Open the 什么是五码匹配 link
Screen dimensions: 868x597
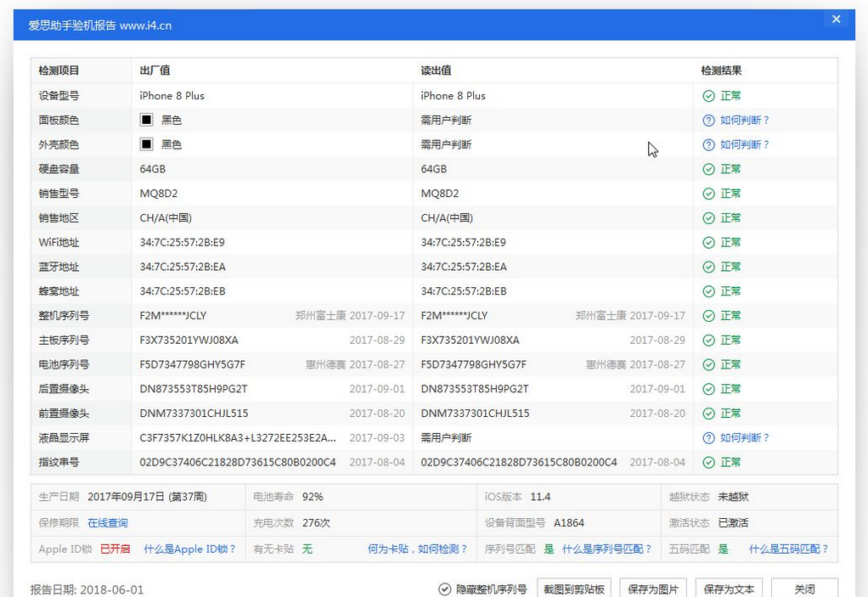pyautogui.click(x=789, y=549)
